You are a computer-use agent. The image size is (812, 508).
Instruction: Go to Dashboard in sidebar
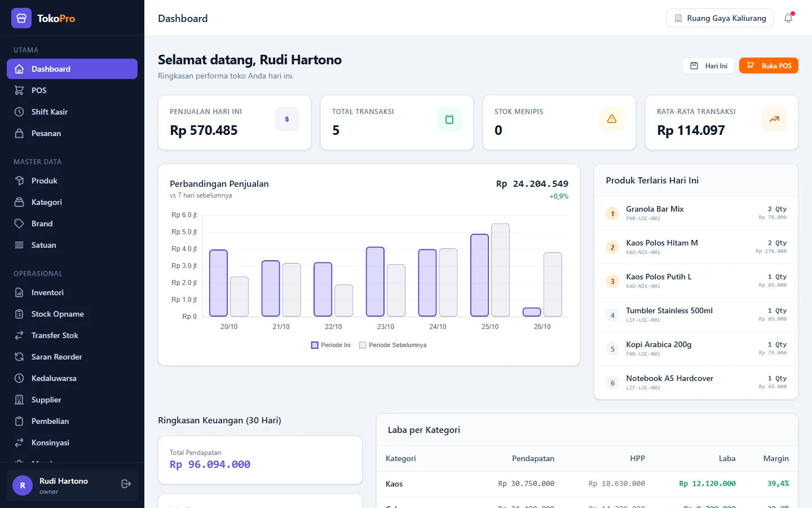tap(72, 69)
